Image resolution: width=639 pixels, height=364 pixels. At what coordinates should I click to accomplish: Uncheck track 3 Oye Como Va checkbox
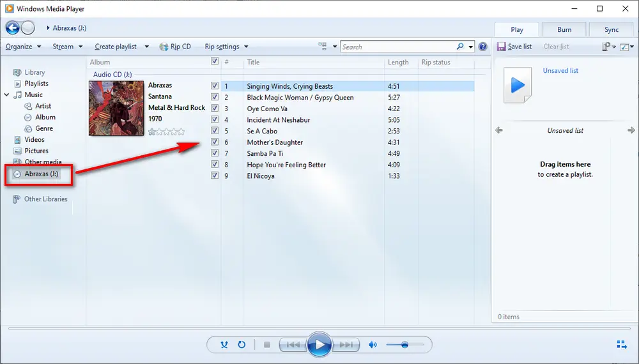click(x=214, y=109)
